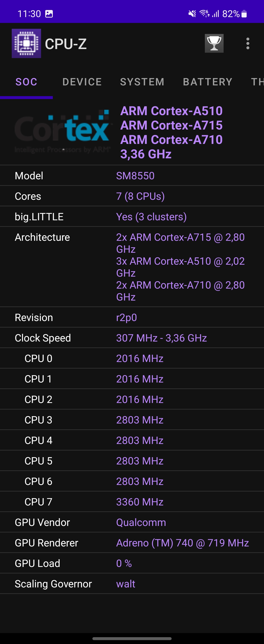264x644 pixels.
Task: Tap the Wi-Fi signal status icon
Action: [204, 13]
